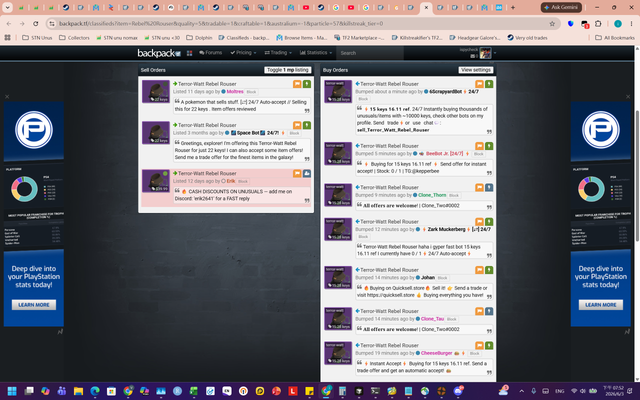Focus the site Search field
This screenshot has width=640, height=400.
(371, 53)
